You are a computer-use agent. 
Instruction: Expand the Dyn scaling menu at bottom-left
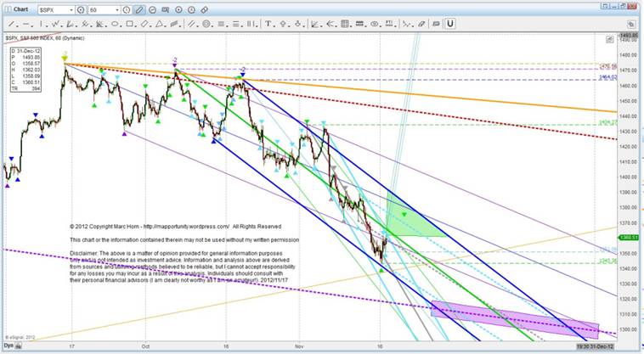(x=7, y=347)
